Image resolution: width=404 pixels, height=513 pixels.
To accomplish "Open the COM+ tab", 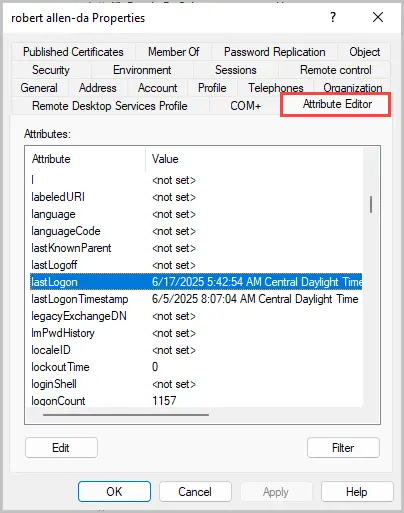I will (x=245, y=106).
